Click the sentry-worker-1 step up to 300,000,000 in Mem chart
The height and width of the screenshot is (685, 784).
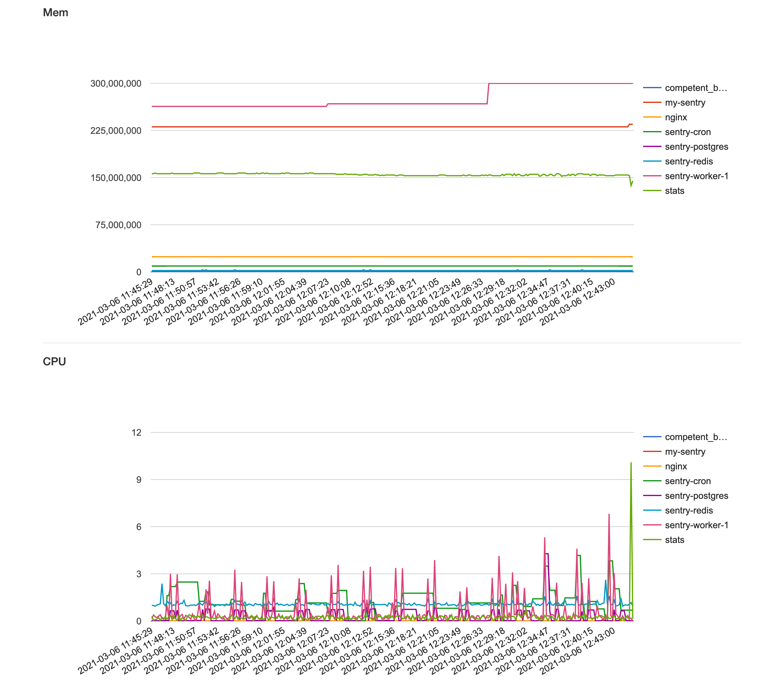pos(488,93)
